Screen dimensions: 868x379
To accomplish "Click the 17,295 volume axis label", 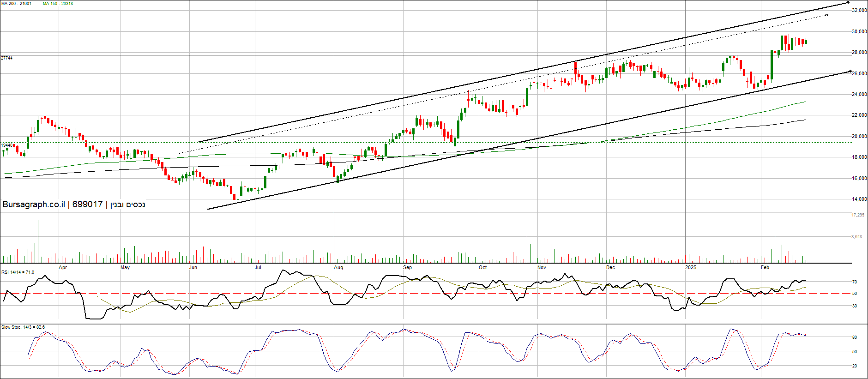I will click(858, 215).
